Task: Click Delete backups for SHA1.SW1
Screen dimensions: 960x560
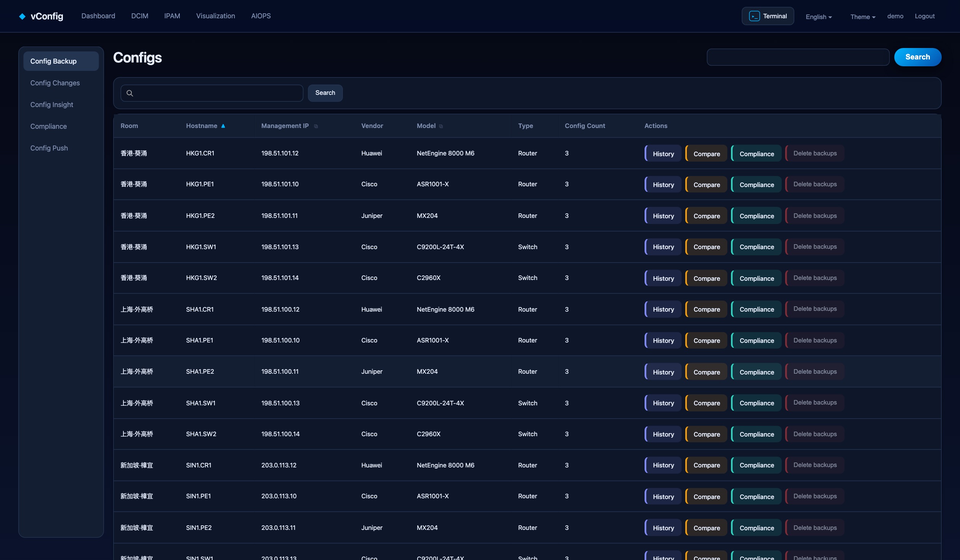Action: [x=815, y=403]
